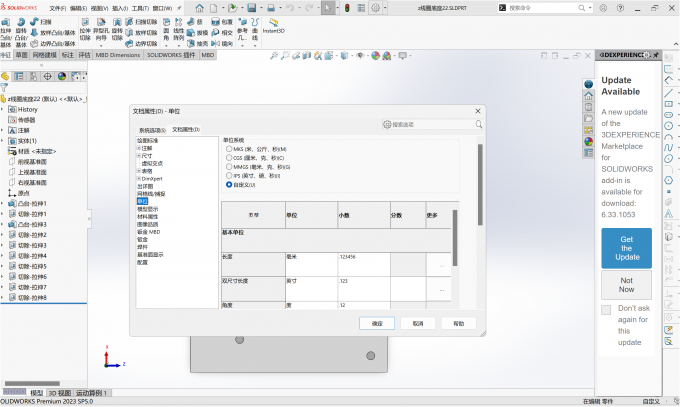Open the 工具(T) menu
This screenshot has height=407, width=680.
140,8
